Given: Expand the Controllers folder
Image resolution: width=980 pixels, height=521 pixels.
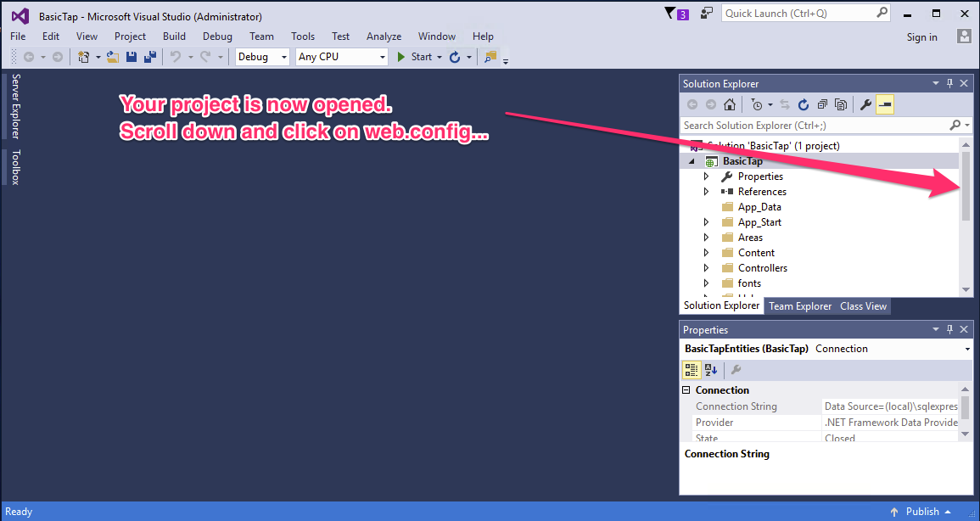Looking at the screenshot, I should (x=706, y=268).
